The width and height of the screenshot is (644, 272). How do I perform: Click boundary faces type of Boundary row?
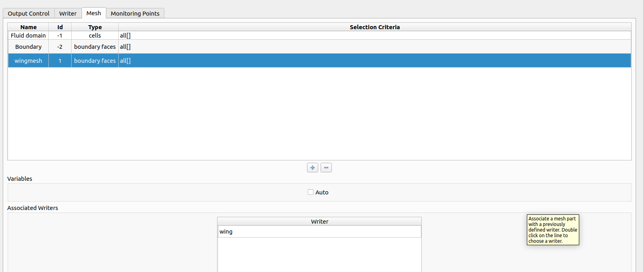point(95,47)
